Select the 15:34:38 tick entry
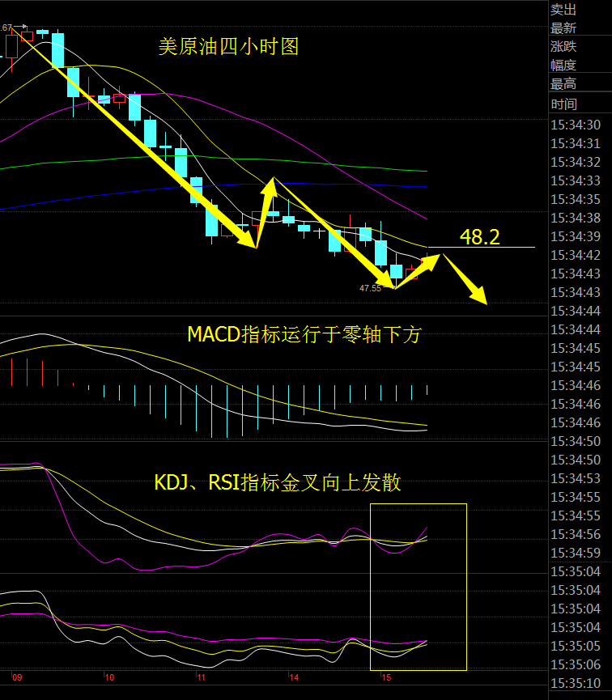The width and height of the screenshot is (612, 700). [575, 218]
